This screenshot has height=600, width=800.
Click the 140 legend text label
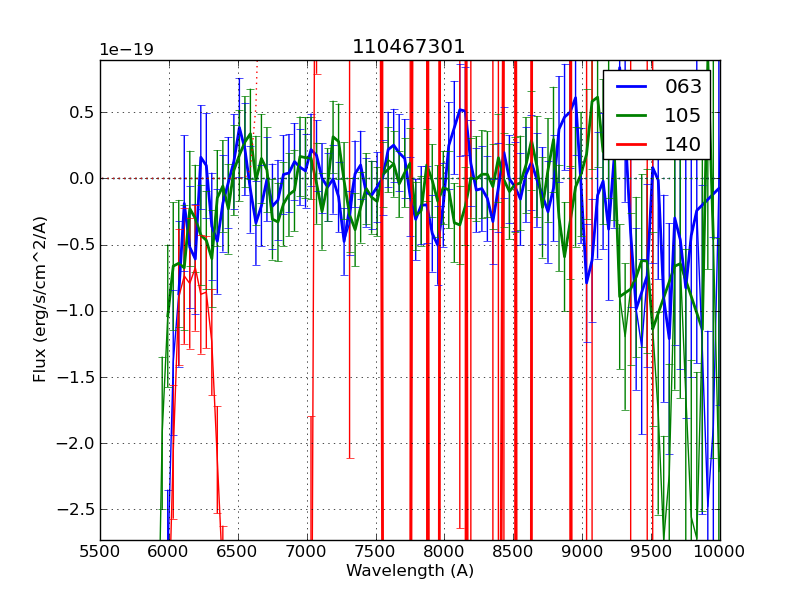tap(683, 144)
